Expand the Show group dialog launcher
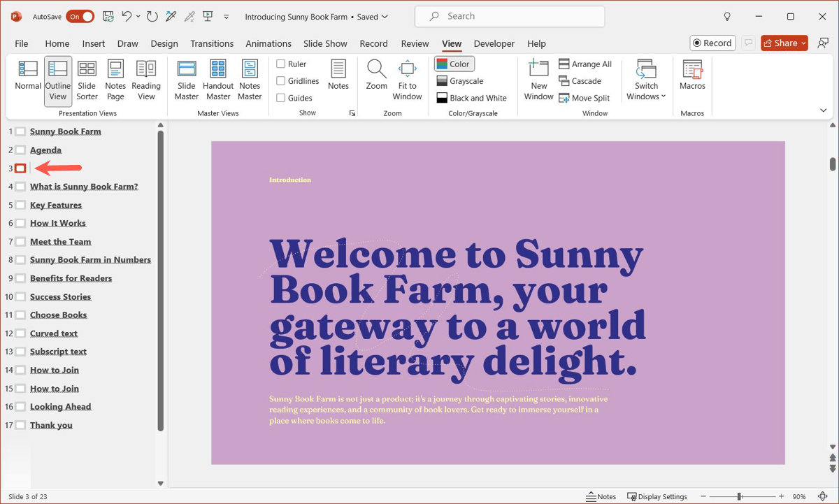The width and height of the screenshot is (839, 504). click(352, 113)
